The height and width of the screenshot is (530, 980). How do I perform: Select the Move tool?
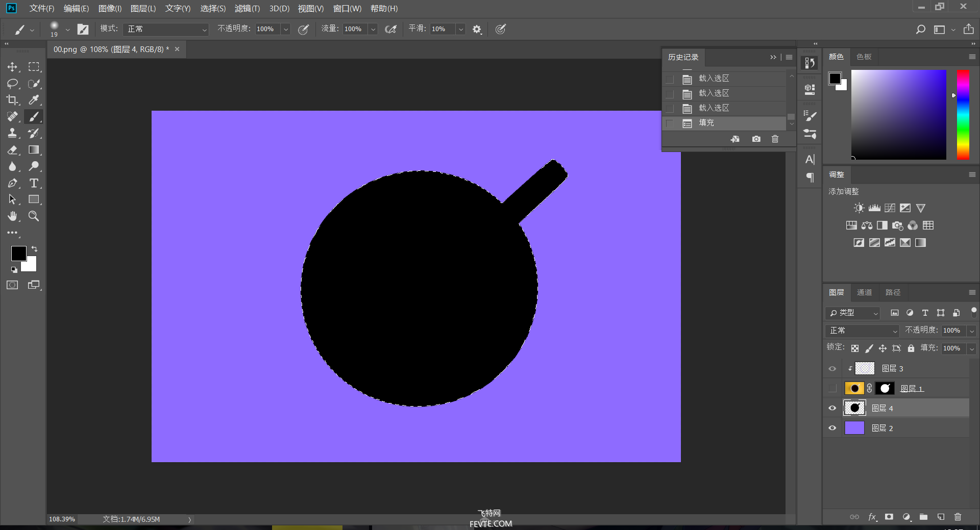(x=12, y=67)
